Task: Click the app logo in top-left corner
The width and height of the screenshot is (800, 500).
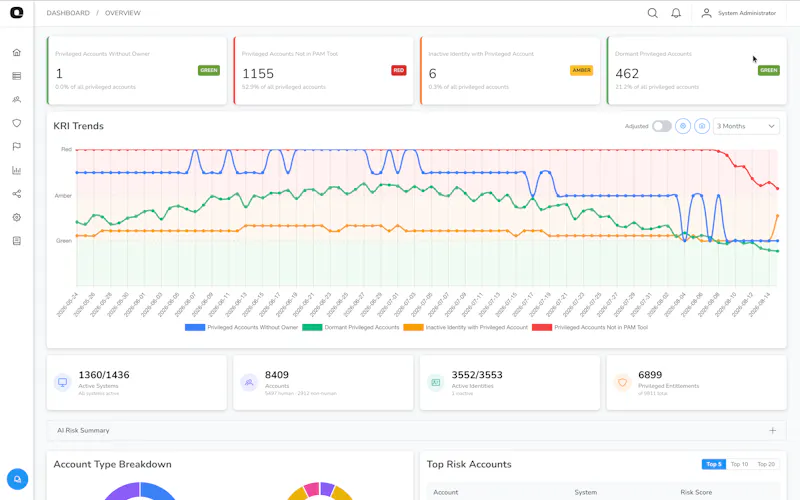Action: tap(17, 12)
